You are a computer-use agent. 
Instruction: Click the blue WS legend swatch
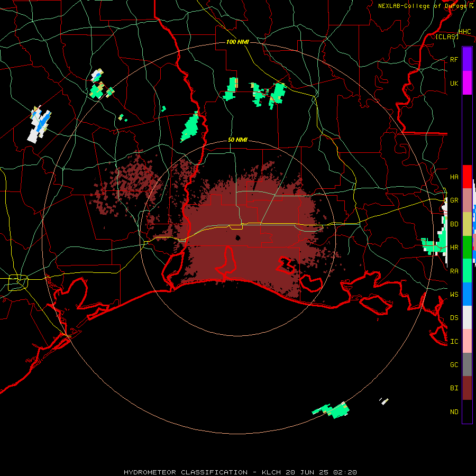(467, 294)
